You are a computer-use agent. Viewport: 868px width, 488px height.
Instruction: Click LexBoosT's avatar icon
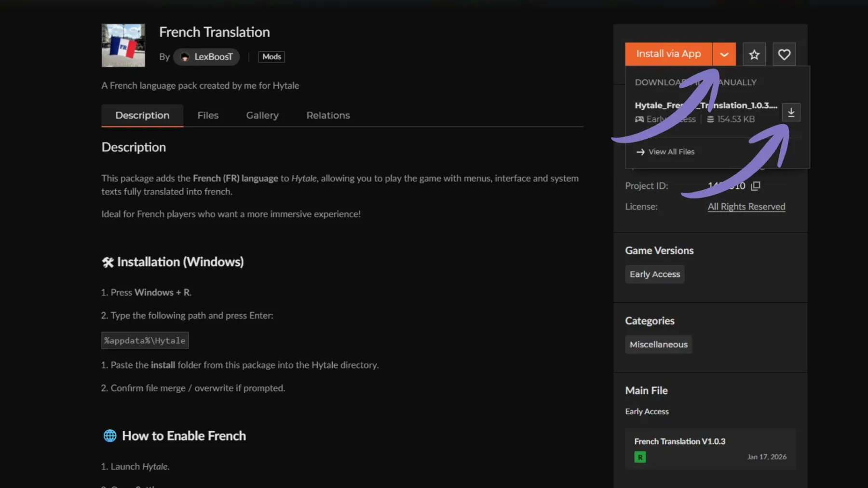tap(184, 56)
